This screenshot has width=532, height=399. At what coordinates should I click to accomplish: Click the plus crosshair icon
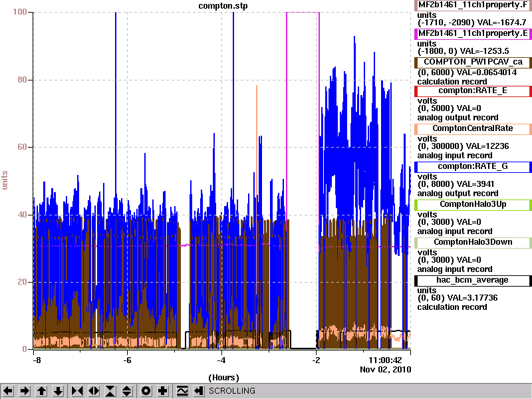tap(162, 391)
